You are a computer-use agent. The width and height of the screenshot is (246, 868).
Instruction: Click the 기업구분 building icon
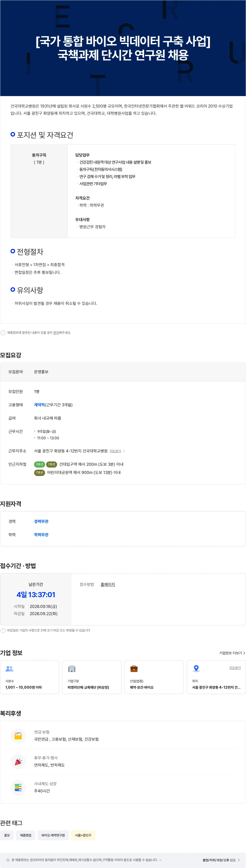[x=71, y=668]
